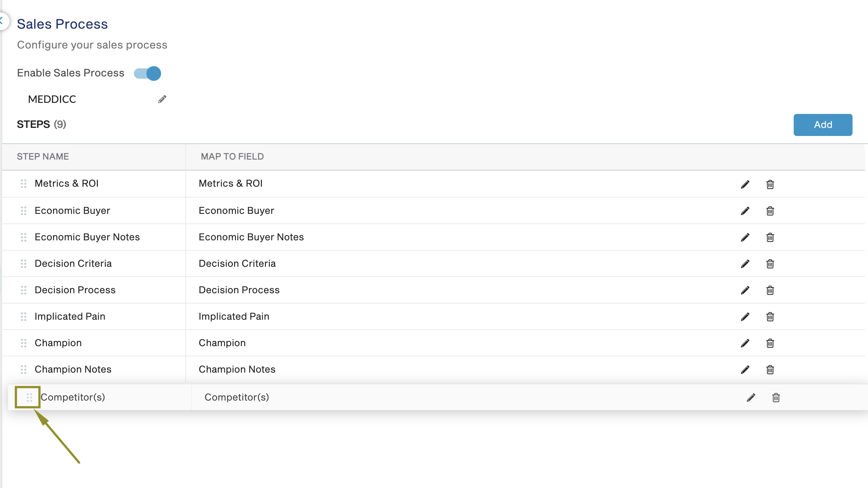Delete the Champion Notes step
868x488 pixels.
click(770, 369)
